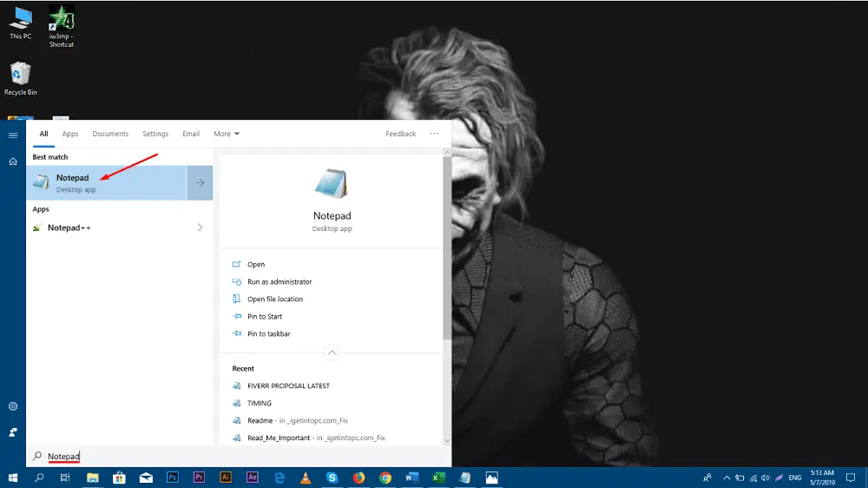Expand the More filter dropdown
This screenshot has width=868, height=488.
pos(227,134)
